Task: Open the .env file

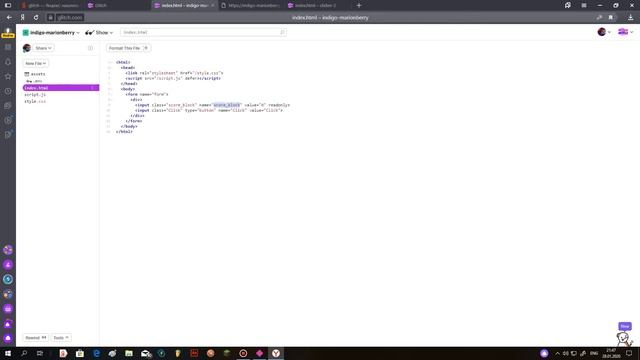Action: [33, 81]
